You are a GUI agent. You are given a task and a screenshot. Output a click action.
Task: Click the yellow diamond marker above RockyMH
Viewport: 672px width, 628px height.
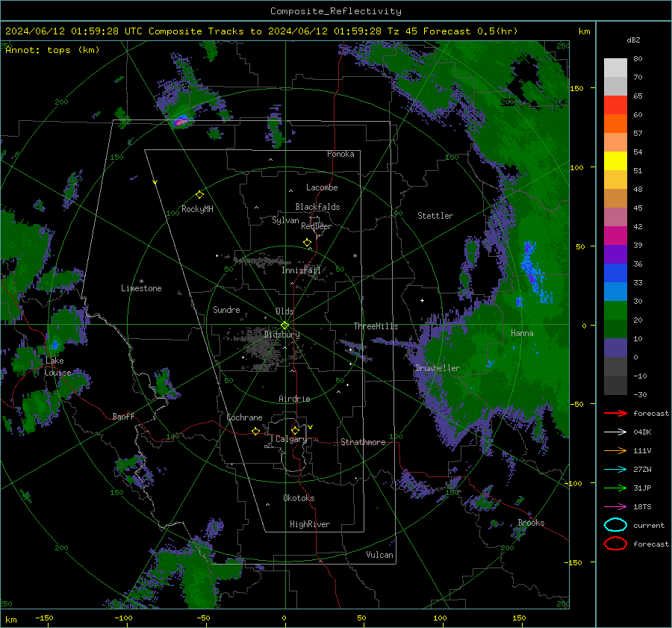click(199, 195)
